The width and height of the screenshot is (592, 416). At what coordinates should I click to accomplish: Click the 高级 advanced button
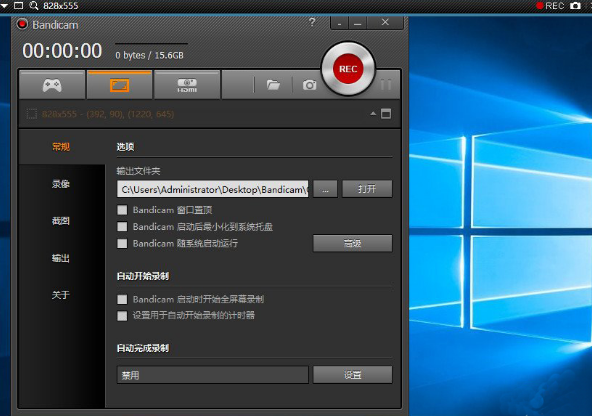click(x=353, y=243)
